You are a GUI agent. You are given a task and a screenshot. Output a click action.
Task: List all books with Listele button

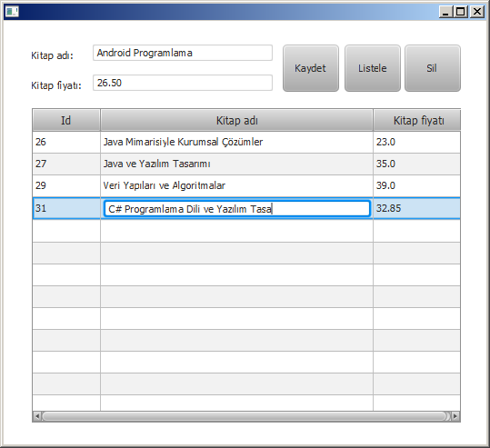coord(372,68)
